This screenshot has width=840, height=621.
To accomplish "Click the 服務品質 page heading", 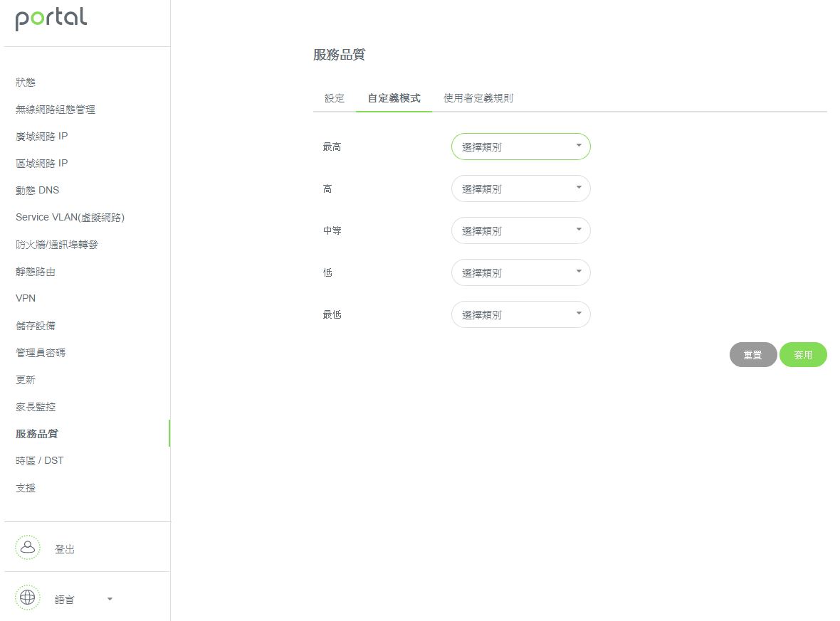I will point(339,55).
